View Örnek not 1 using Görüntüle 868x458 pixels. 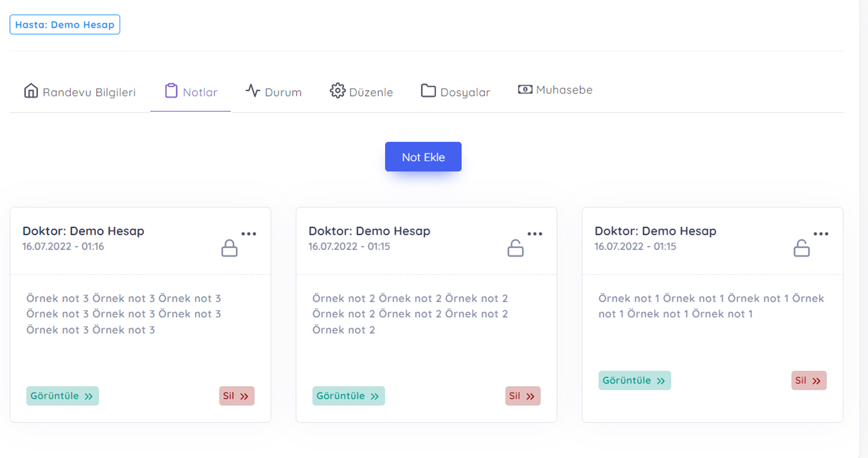634,381
